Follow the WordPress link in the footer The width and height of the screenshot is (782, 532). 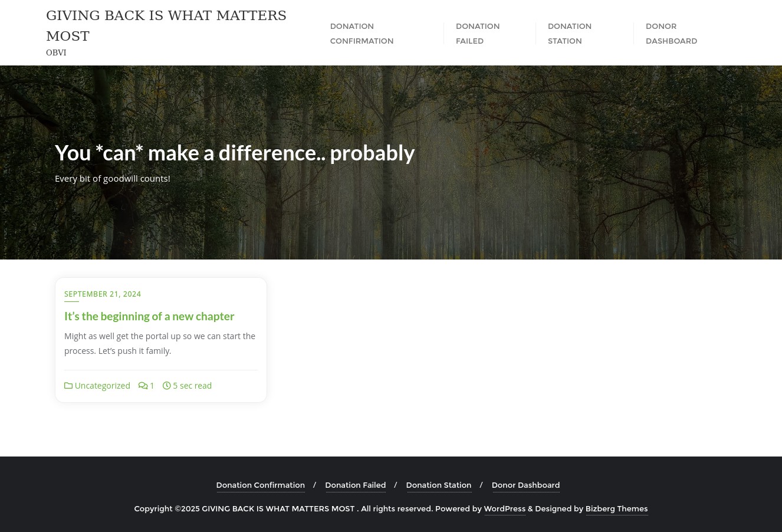point(504,509)
